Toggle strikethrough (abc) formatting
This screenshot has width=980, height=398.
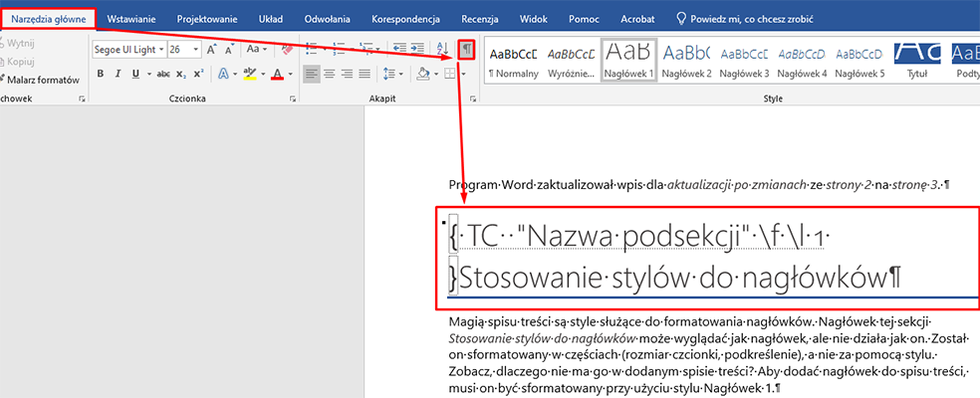163,74
